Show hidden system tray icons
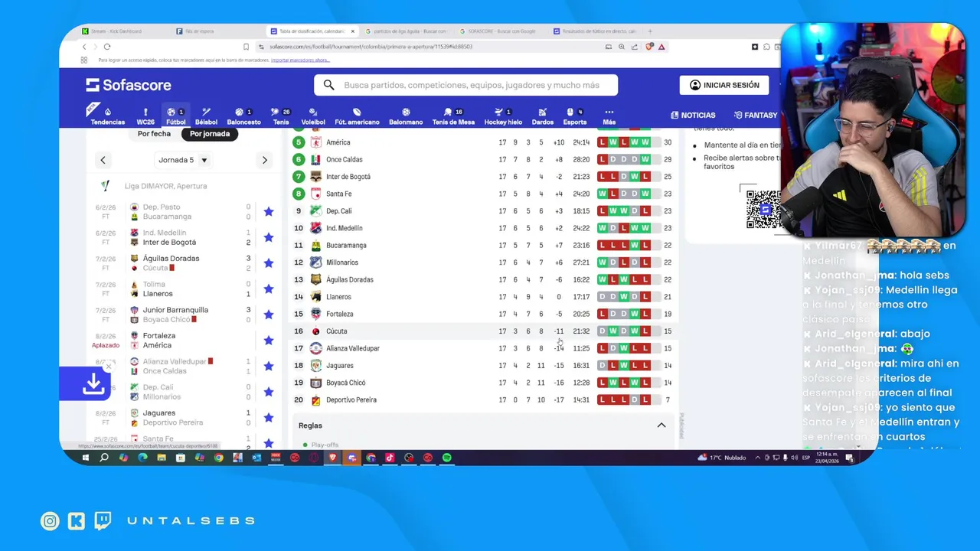 click(758, 458)
